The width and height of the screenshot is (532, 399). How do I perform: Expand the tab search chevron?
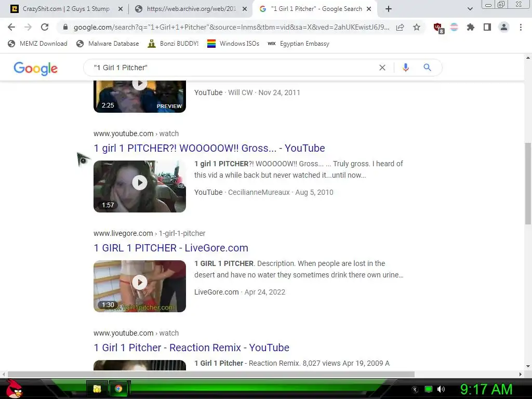click(x=470, y=9)
